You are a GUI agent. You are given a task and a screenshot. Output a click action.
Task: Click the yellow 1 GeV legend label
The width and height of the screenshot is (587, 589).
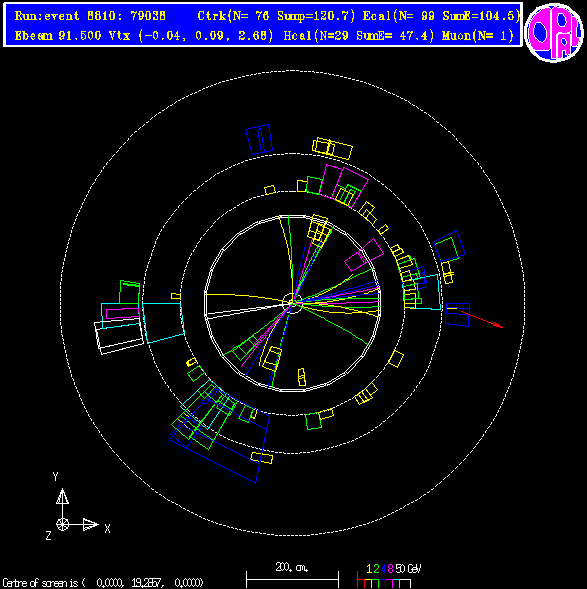click(369, 569)
